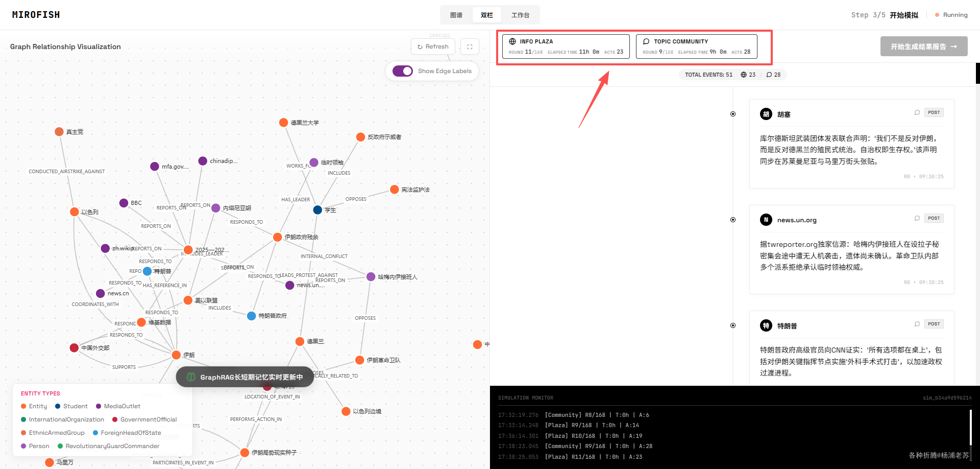Screen dimensions: 980x469
Task: Click the comment icon on 胡塞 post
Action: (x=917, y=112)
